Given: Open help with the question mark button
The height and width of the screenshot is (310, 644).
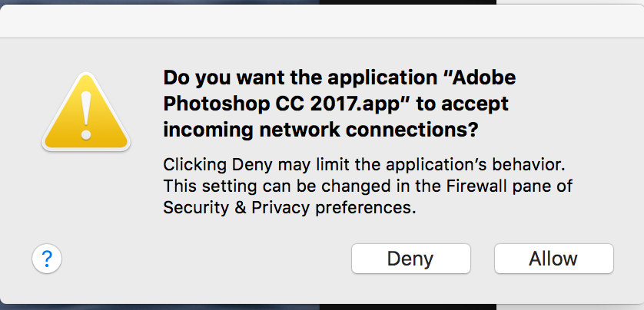Looking at the screenshot, I should tap(46, 258).
